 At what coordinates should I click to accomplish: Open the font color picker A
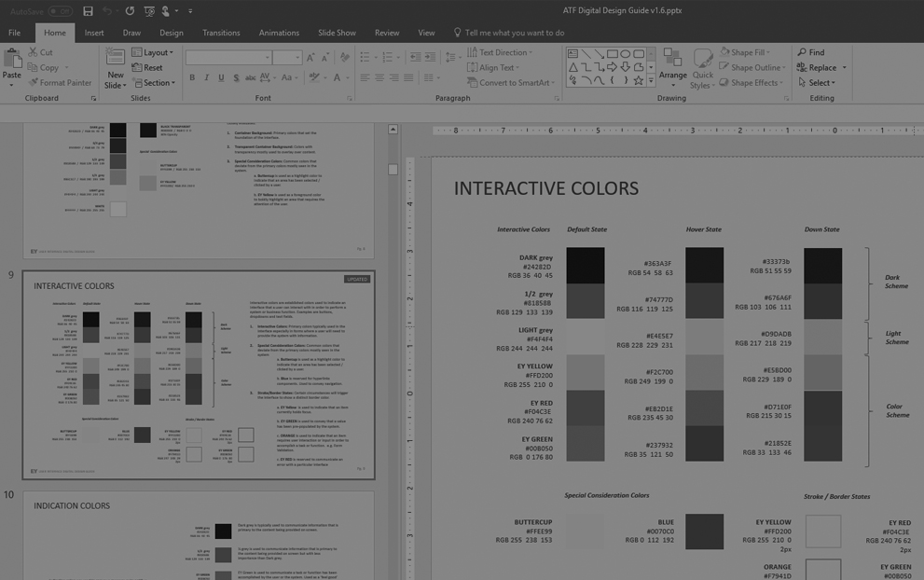pos(338,77)
